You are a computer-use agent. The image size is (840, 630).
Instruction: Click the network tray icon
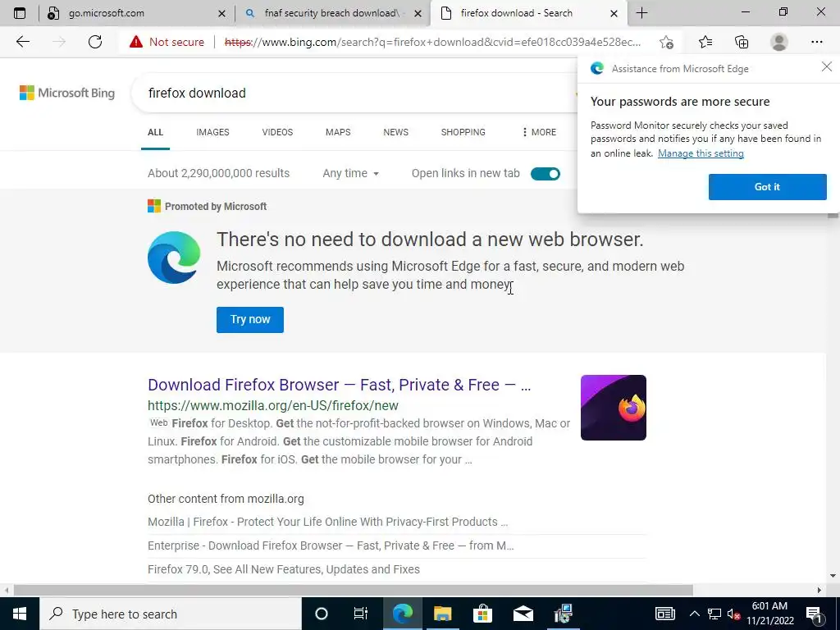(x=714, y=614)
